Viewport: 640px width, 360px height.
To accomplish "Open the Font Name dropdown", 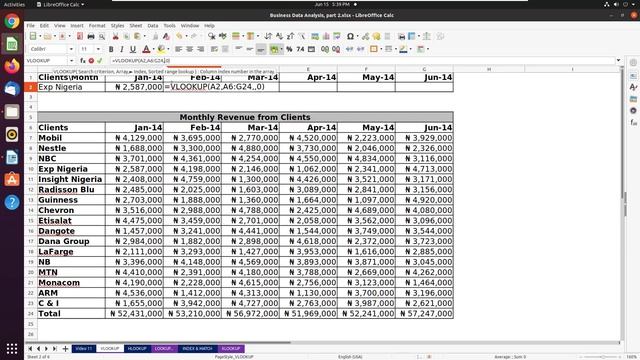I will [71, 49].
